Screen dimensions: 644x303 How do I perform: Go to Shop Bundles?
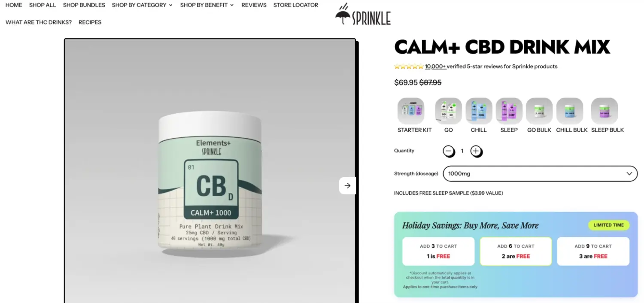tap(84, 5)
